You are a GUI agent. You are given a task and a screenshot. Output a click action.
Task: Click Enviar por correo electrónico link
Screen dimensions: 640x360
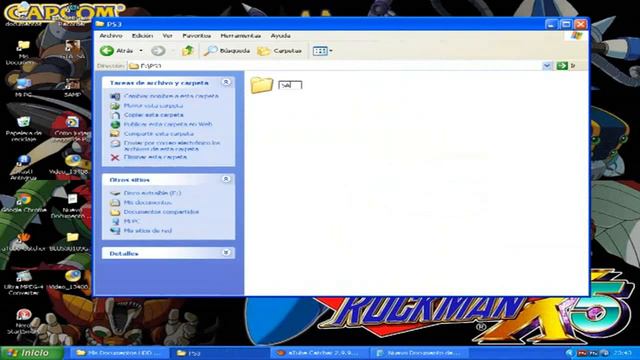[172, 146]
